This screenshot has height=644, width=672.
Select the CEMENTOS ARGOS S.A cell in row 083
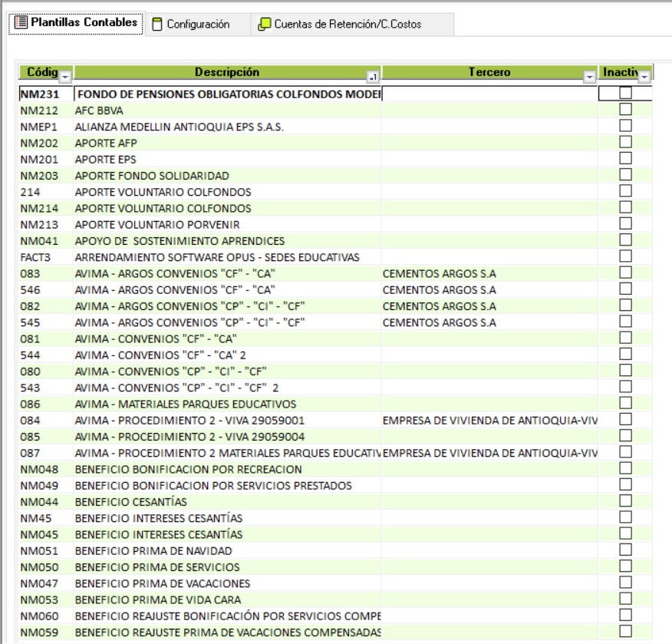(439, 273)
